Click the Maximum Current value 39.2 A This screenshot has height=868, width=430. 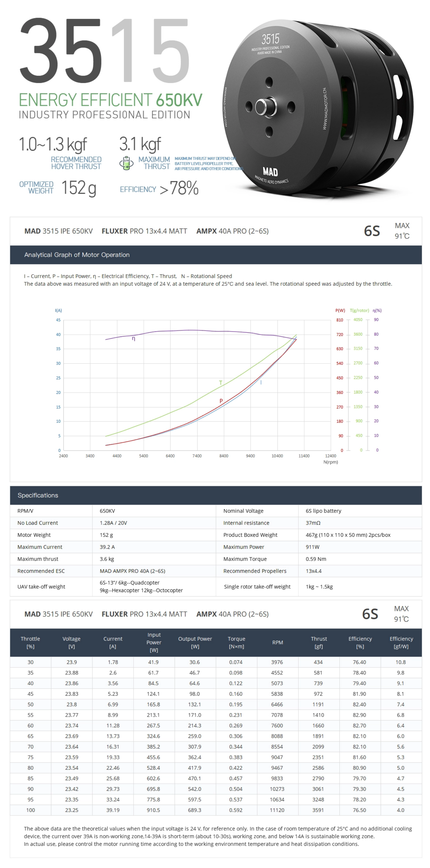107,547
